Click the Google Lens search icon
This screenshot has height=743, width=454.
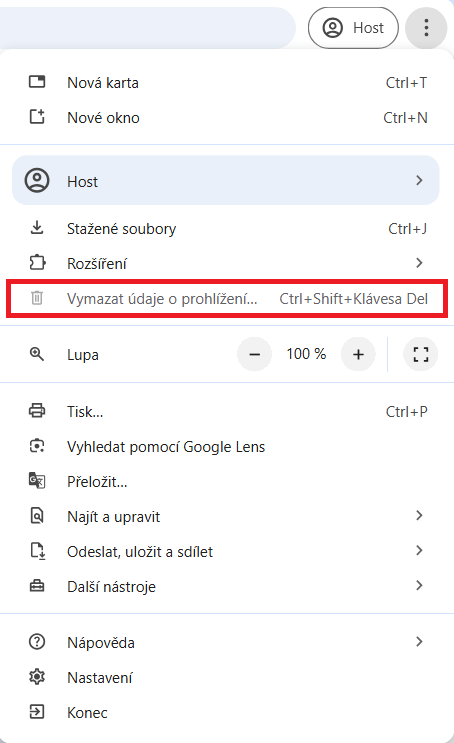pos(37,446)
